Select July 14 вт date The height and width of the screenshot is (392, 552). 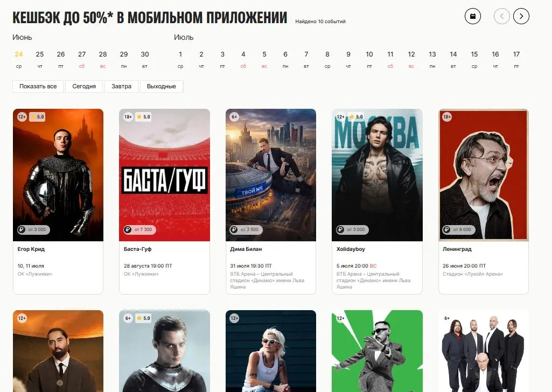point(453,59)
